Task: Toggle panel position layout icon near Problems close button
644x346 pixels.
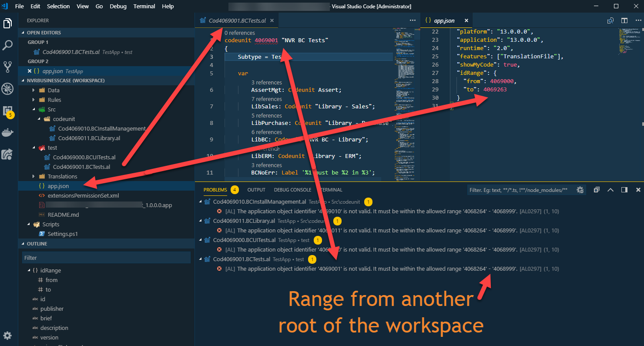Action: (x=624, y=190)
